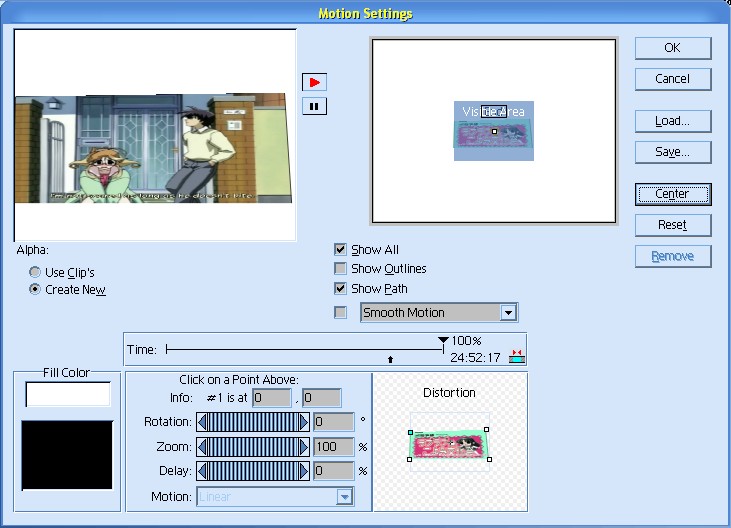The height and width of the screenshot is (528, 731).
Task: Click the small up arrow below the timeline
Action: pyautogui.click(x=391, y=359)
